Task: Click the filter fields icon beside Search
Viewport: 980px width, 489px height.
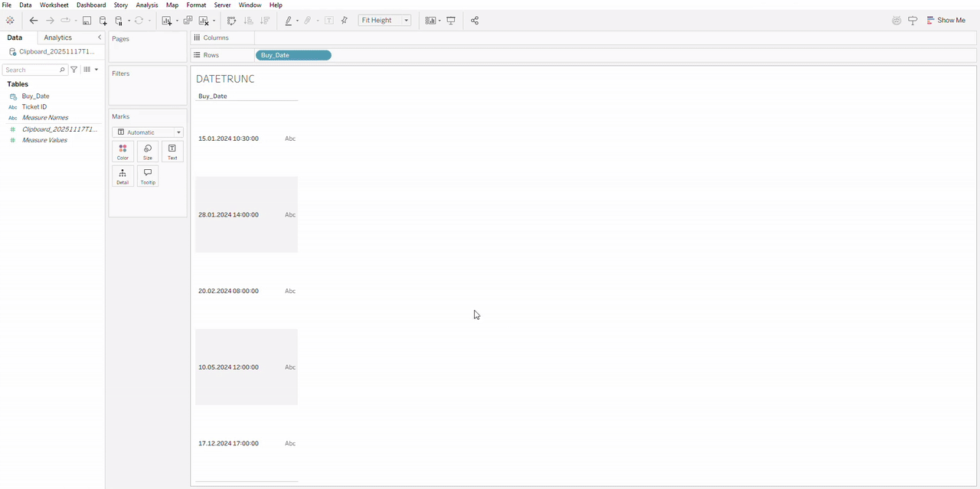Action: pyautogui.click(x=74, y=70)
